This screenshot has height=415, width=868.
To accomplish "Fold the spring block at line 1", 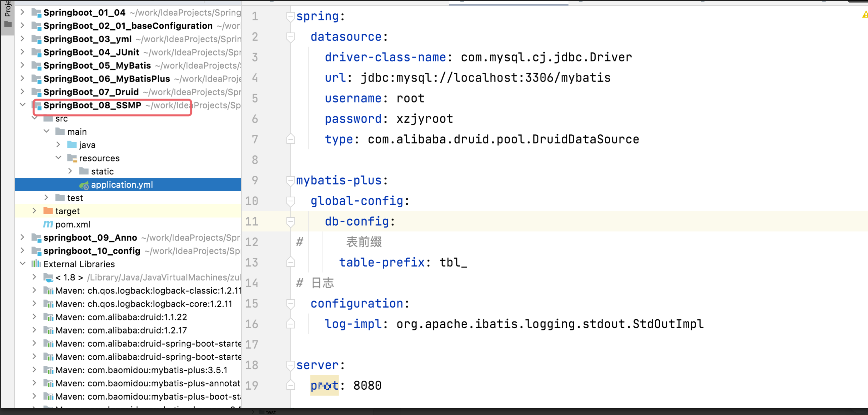I will point(291,16).
